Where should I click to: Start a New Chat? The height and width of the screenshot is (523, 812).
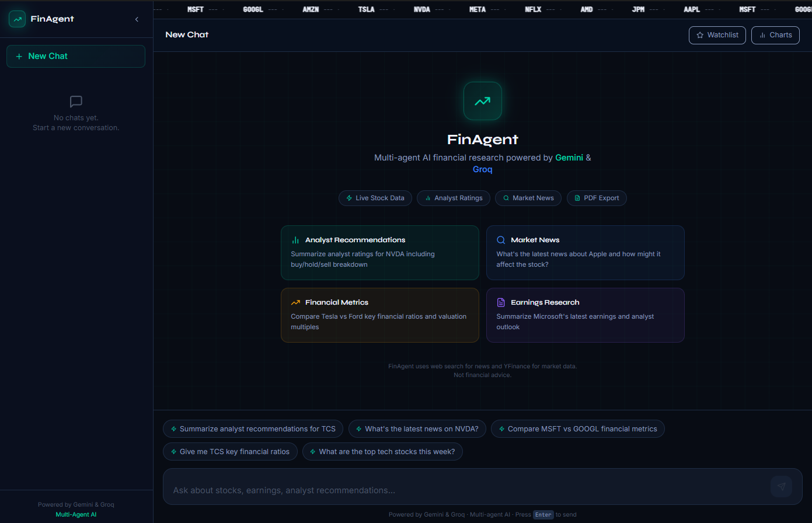[x=76, y=56]
